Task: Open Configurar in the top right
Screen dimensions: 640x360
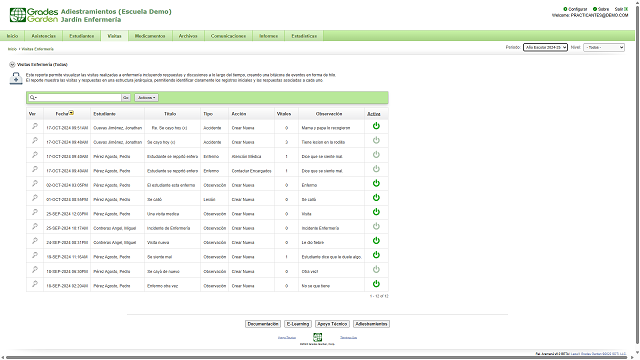Action: click(575, 9)
